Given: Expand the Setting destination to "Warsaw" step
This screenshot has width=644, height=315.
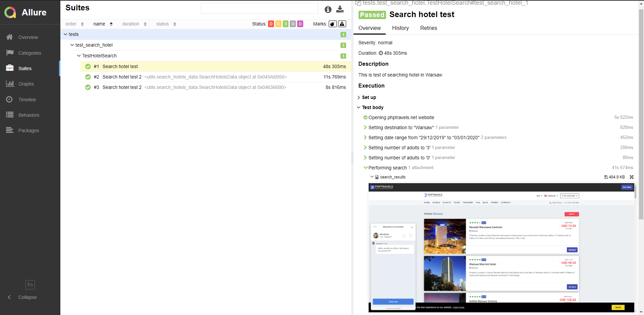Looking at the screenshot, I should (401, 127).
